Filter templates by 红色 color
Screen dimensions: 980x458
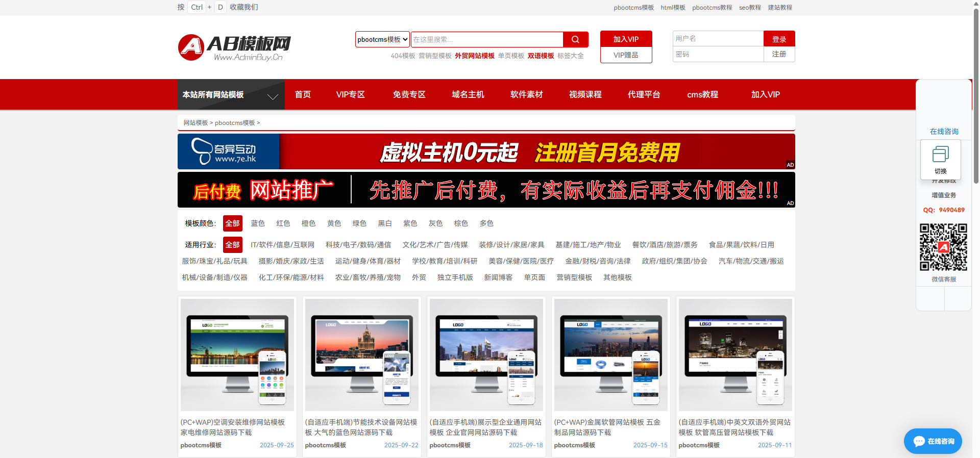[283, 223]
